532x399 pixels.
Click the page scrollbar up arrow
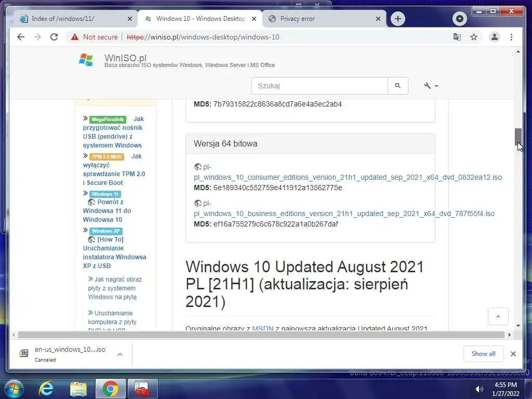coord(518,52)
